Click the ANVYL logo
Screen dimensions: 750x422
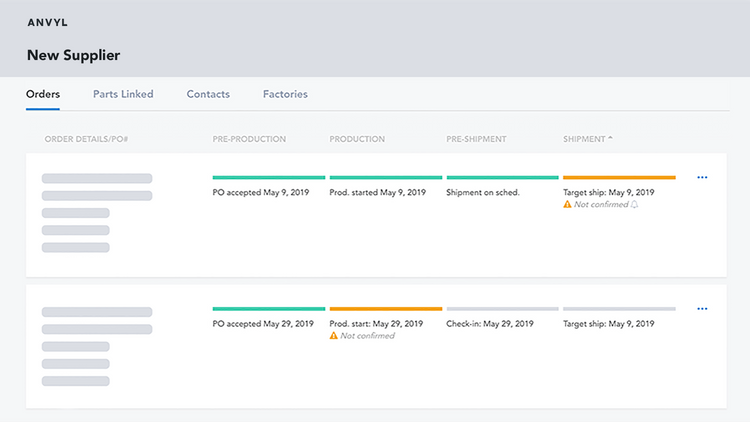48,22
